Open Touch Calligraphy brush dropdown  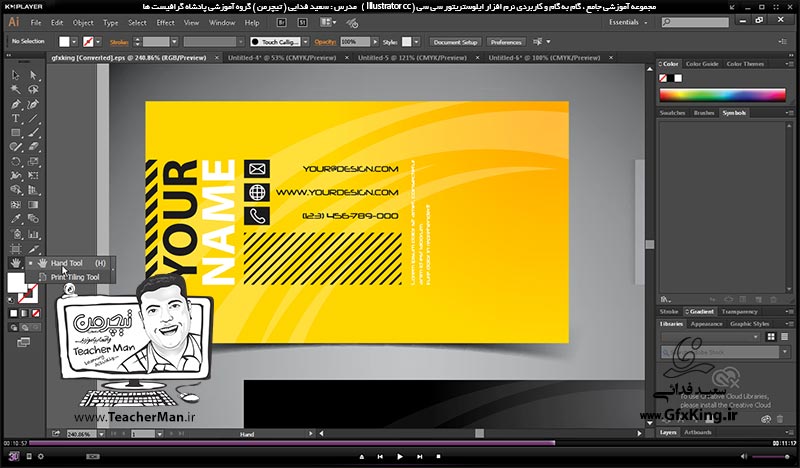[306, 42]
